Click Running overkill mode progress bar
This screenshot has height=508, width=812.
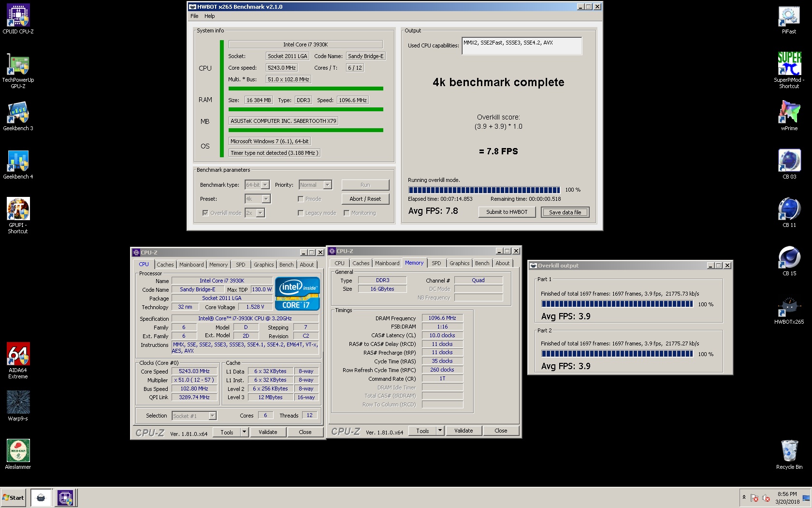(484, 190)
